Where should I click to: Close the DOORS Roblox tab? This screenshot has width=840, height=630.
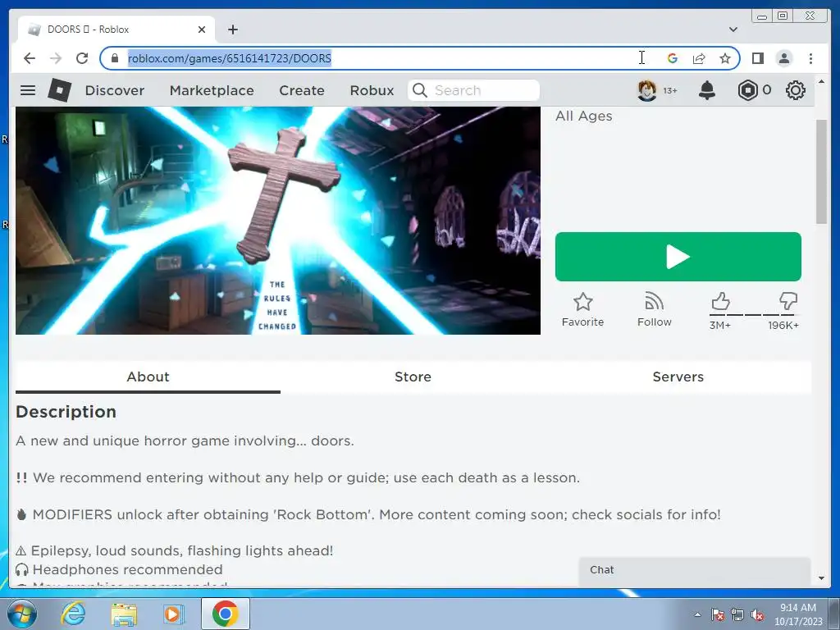202,30
